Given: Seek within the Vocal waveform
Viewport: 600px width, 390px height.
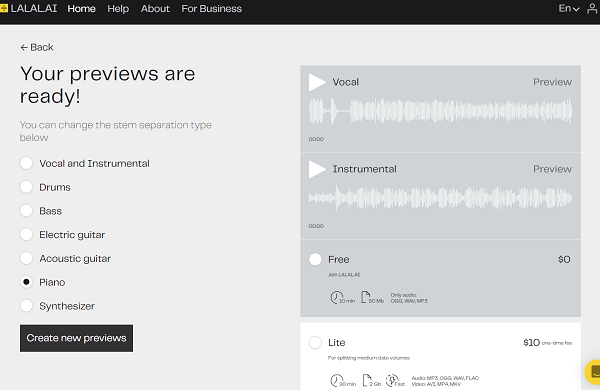Looking at the screenshot, I should pos(440,111).
